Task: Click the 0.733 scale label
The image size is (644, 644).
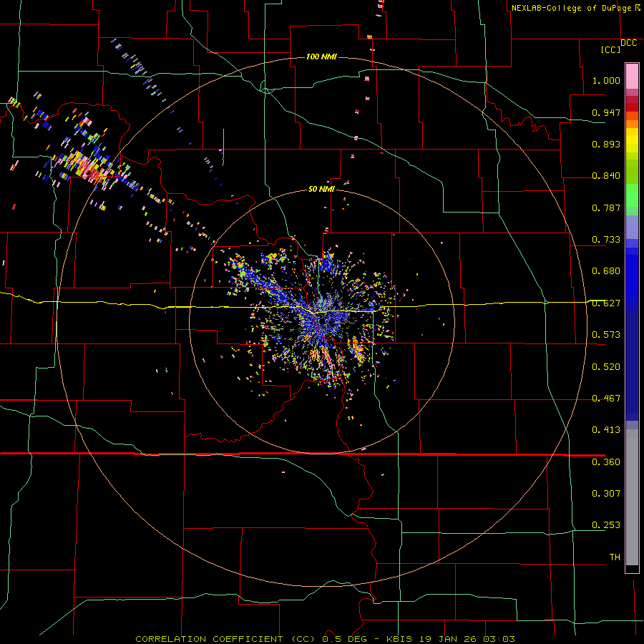Action: (606, 240)
